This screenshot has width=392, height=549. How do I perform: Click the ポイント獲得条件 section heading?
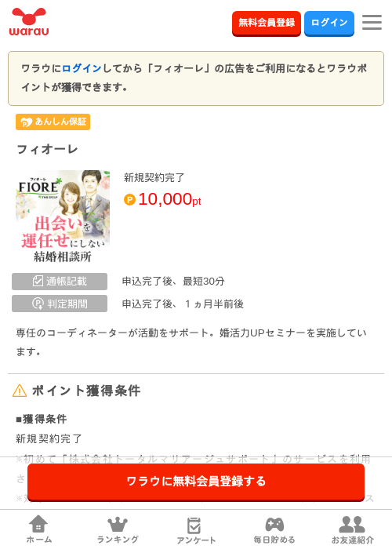(86, 391)
